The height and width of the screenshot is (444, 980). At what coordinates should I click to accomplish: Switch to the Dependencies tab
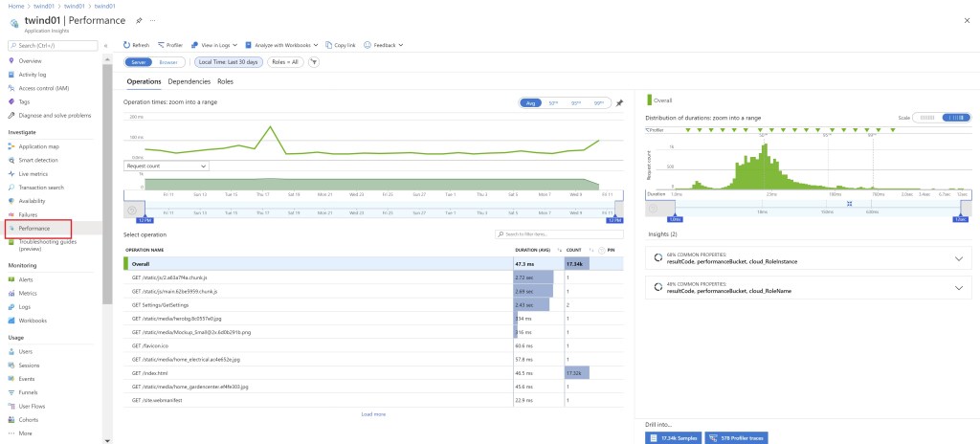[189, 81]
